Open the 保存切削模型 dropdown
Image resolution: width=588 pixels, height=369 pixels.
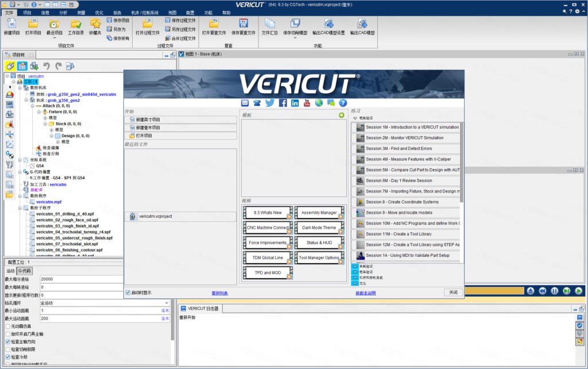[295, 38]
